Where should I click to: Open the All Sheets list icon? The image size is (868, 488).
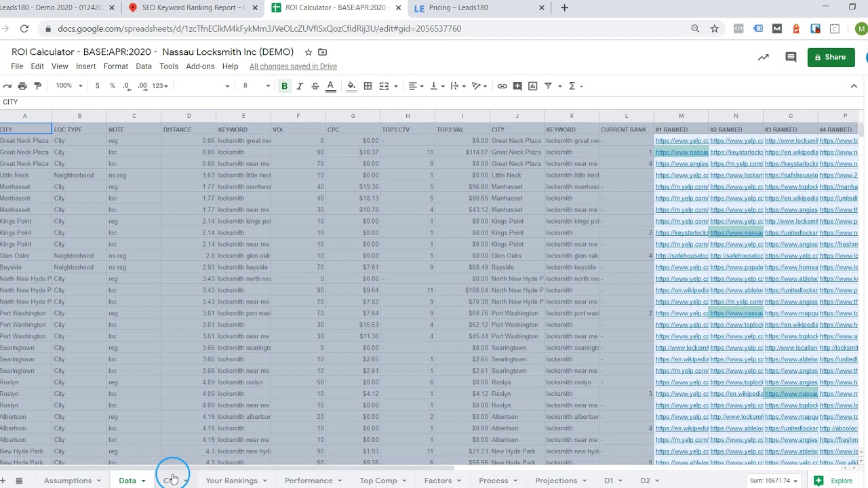click(x=19, y=481)
